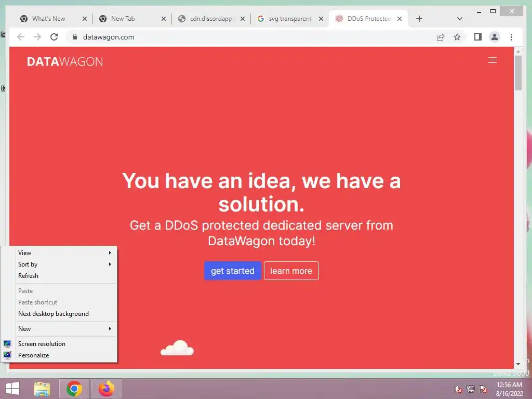
Task: Select the DDoS Protected tab
Action: click(x=368, y=19)
